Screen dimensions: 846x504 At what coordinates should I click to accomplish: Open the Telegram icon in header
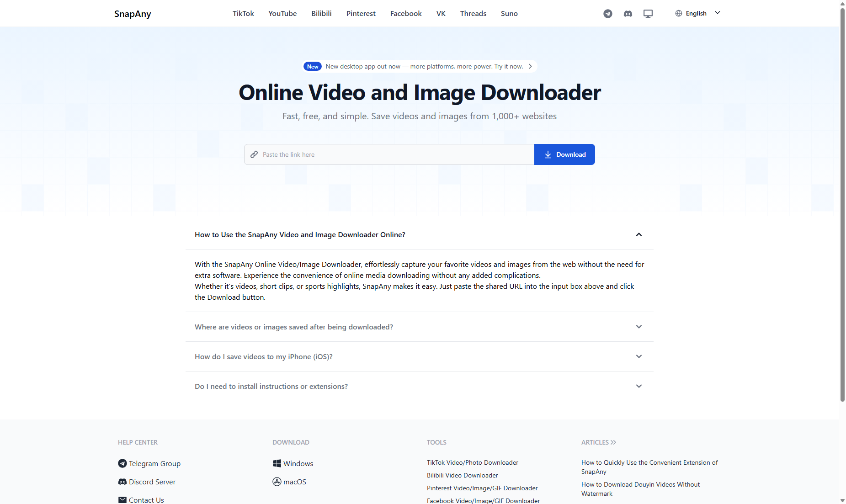607,14
